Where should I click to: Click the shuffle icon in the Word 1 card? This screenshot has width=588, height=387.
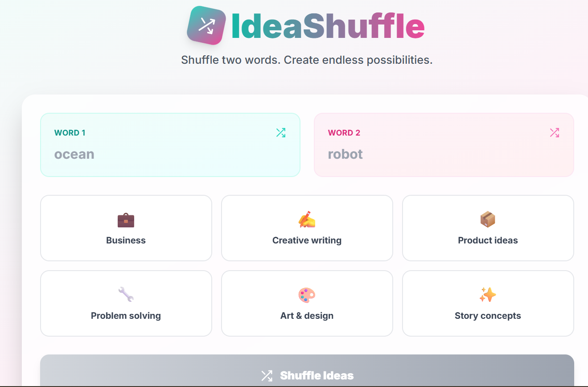[x=280, y=132]
